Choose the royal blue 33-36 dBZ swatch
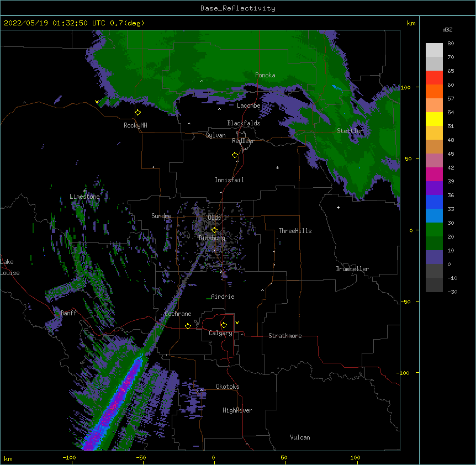 [x=434, y=202]
